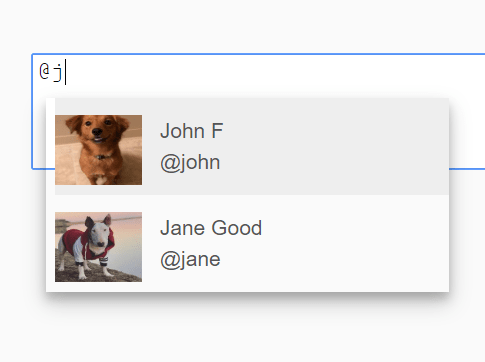The width and height of the screenshot is (485, 362).
Task: Choose the @john username handle
Action: [190, 163]
